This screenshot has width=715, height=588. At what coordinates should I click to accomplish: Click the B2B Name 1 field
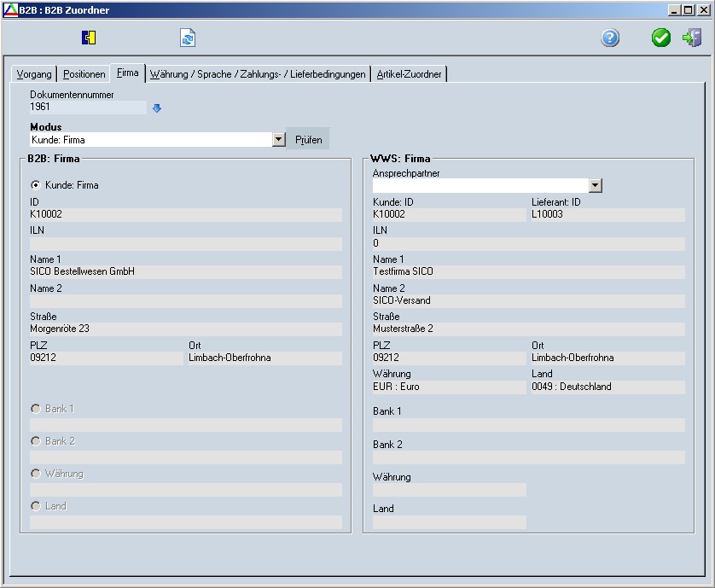tap(185, 272)
